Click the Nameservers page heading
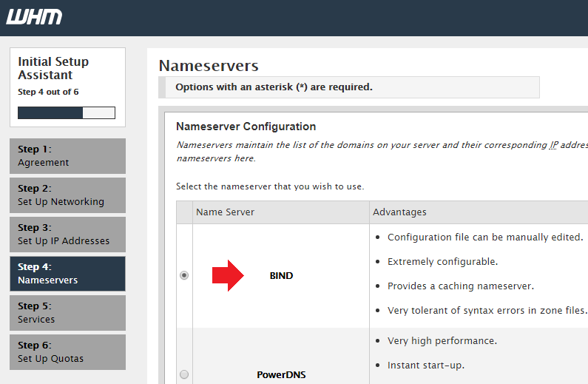The width and height of the screenshot is (588, 384). click(x=209, y=66)
